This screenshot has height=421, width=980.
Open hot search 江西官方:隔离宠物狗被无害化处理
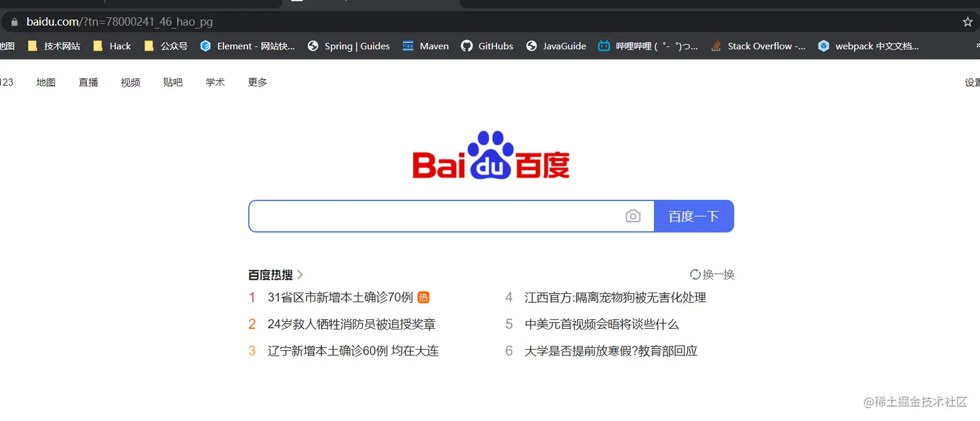[615, 297]
